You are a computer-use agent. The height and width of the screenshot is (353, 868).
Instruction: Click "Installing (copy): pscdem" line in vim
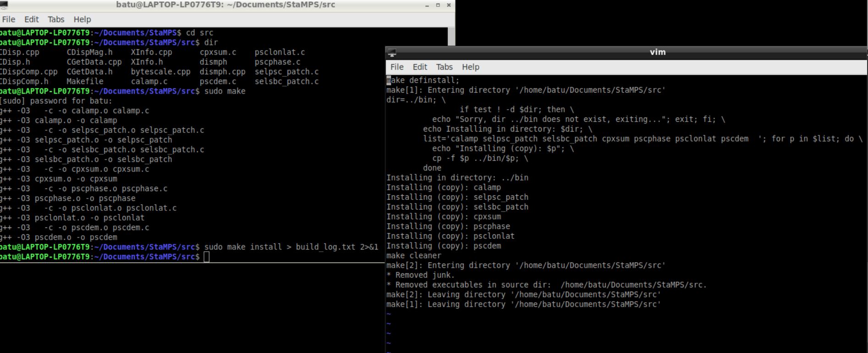click(444, 246)
